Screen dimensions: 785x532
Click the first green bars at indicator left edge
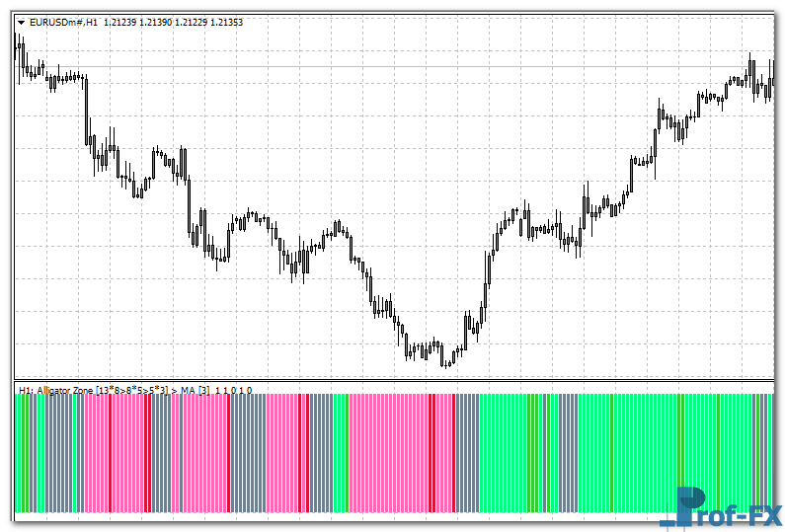point(22,454)
